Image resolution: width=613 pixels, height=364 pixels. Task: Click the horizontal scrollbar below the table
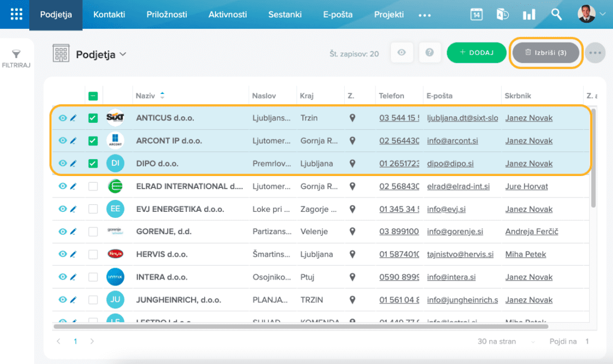click(x=301, y=326)
